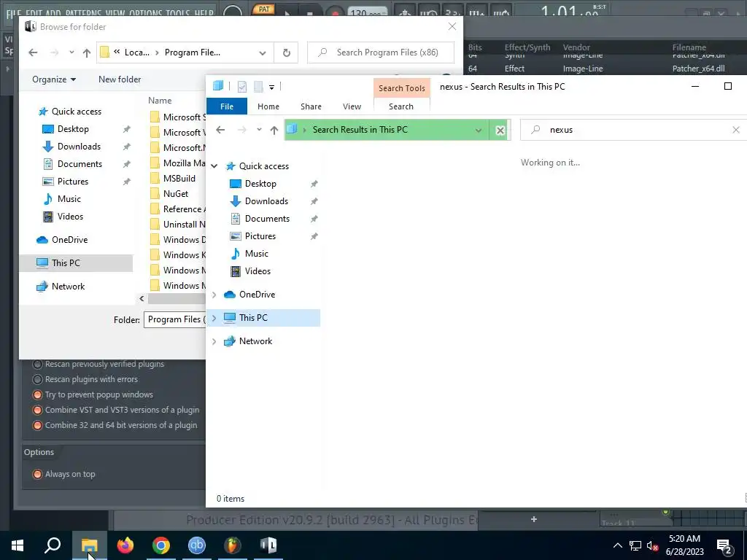747x560 pixels.
Task: Click Vendor column header in plugin list
Action: click(576, 47)
